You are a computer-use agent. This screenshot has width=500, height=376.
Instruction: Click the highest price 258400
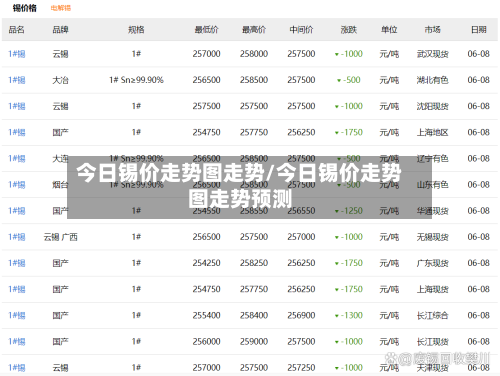[x=254, y=316]
